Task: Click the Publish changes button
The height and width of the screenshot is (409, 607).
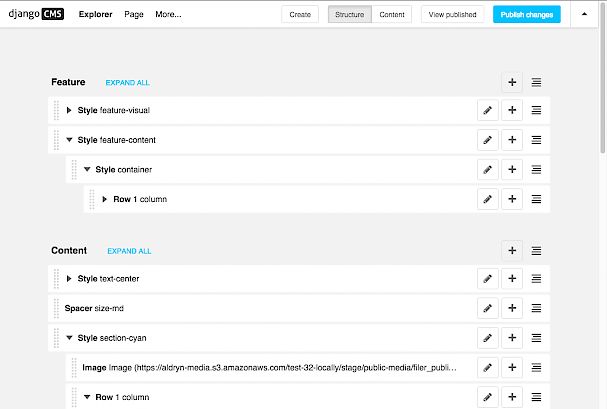Action: 526,14
